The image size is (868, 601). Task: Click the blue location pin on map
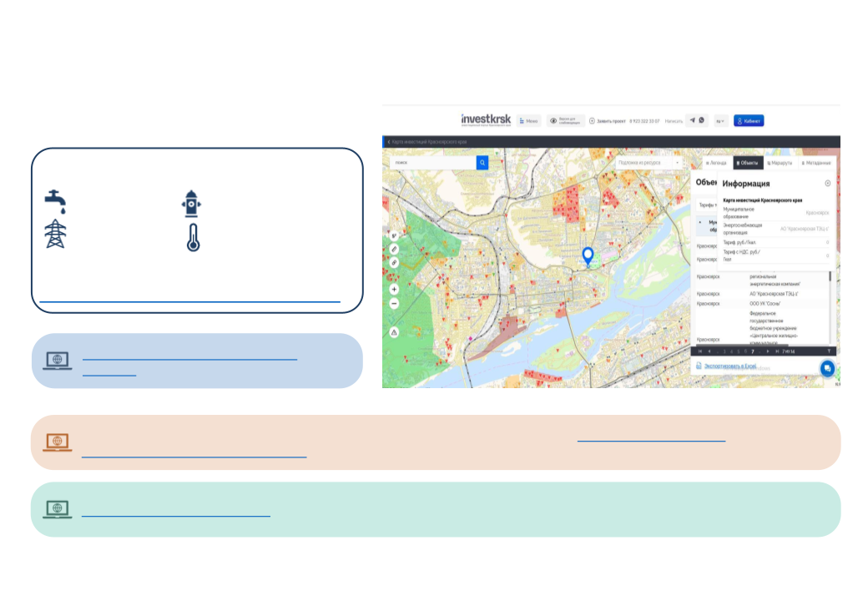pos(588,255)
